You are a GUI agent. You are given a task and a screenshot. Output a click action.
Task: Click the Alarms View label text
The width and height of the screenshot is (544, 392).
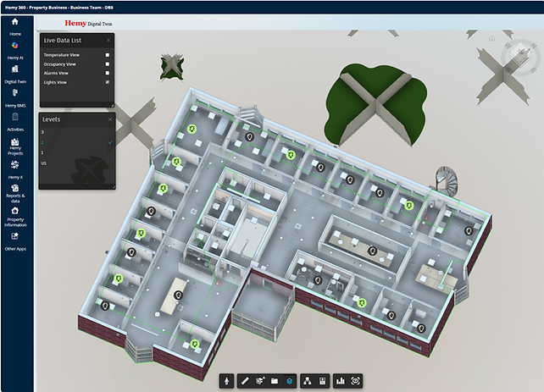(x=56, y=73)
